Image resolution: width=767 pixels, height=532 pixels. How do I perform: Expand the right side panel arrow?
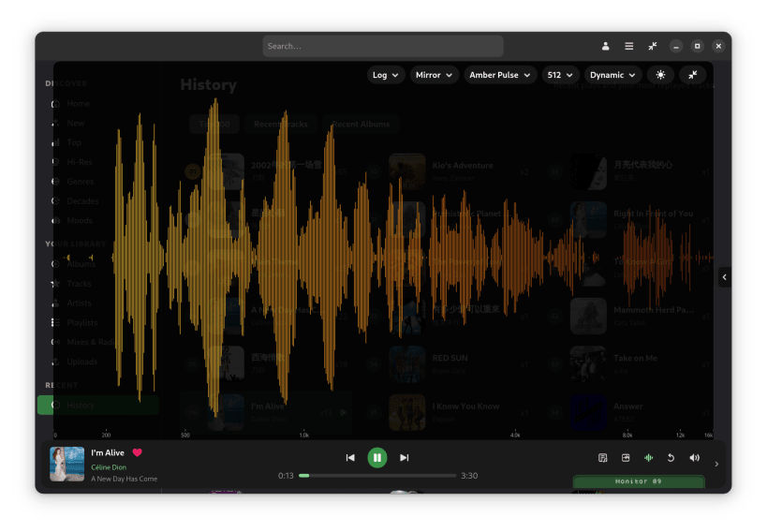pos(725,277)
